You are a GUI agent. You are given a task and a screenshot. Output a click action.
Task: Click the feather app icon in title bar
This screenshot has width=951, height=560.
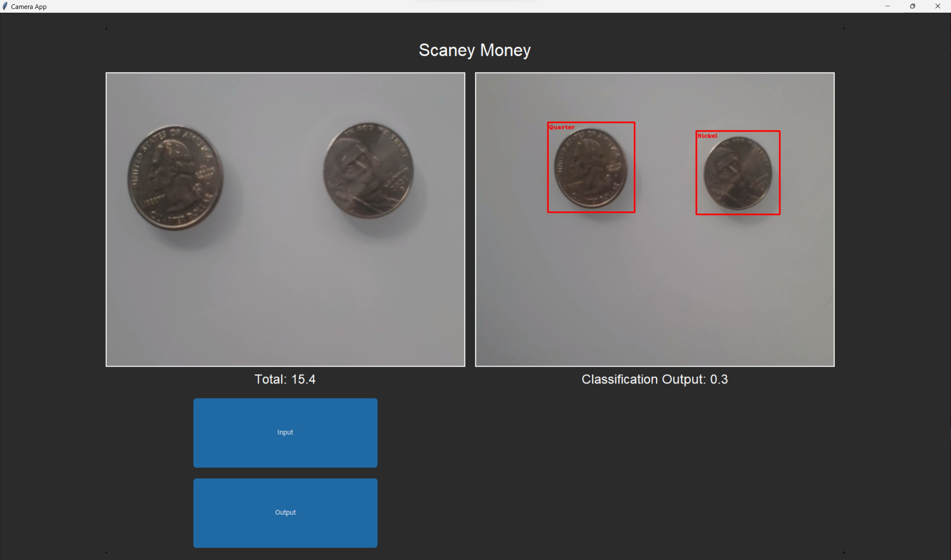[x=5, y=6]
